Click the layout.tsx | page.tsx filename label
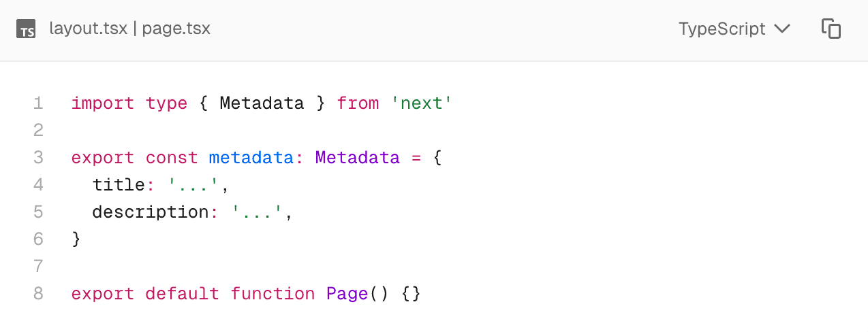Viewport: 868px width, 332px height. click(x=129, y=29)
